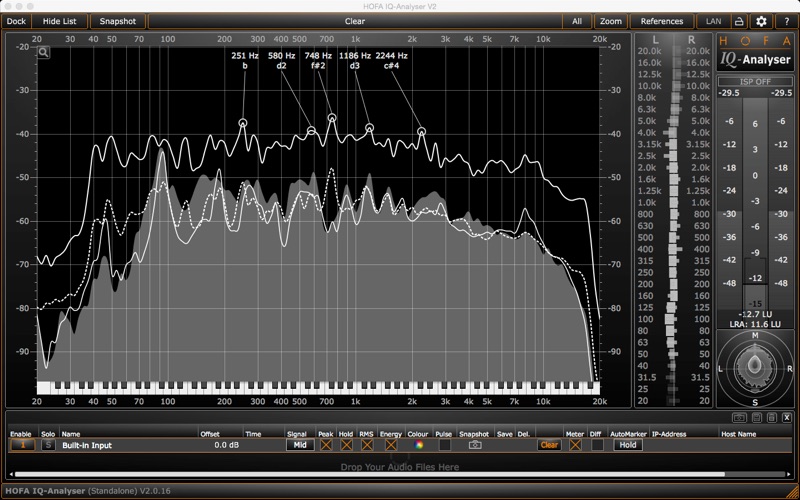Click the left -29.5 peak value
Image resolution: width=800 pixels, height=500 pixels.
tap(729, 93)
